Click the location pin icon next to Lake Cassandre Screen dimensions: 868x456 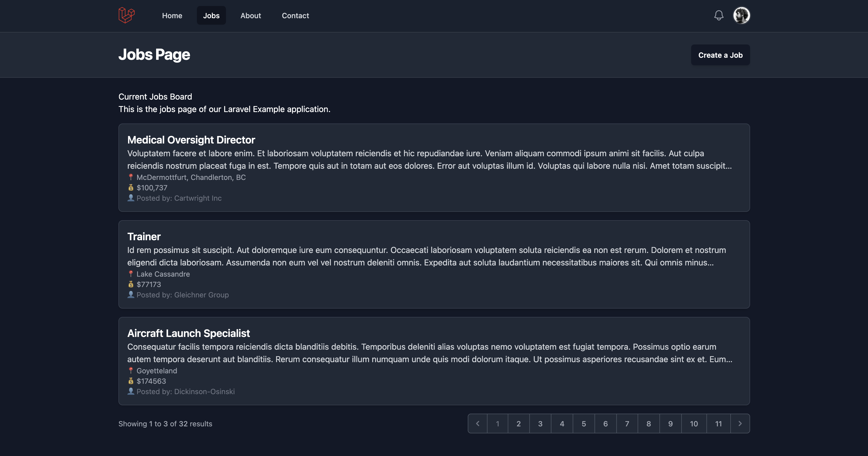131,274
